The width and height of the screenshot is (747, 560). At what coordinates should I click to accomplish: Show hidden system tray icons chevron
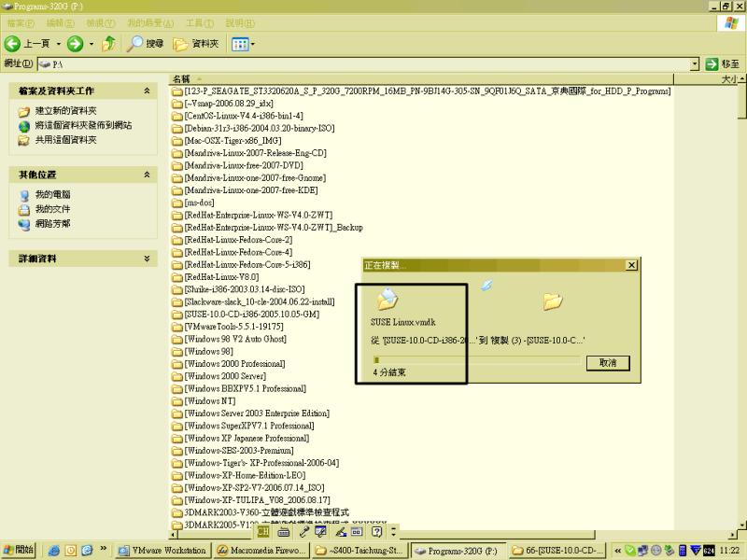[x=617, y=551]
